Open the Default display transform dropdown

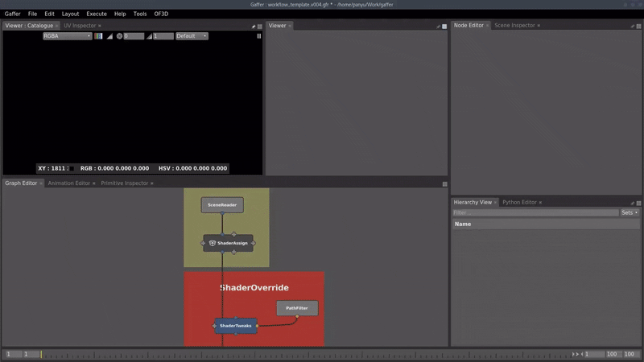click(x=192, y=36)
